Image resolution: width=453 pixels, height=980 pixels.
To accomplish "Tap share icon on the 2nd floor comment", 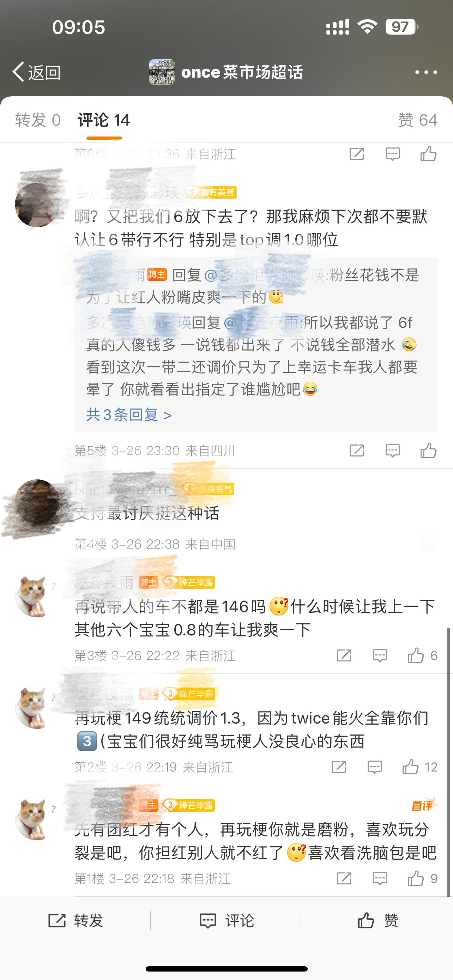I will [x=338, y=767].
